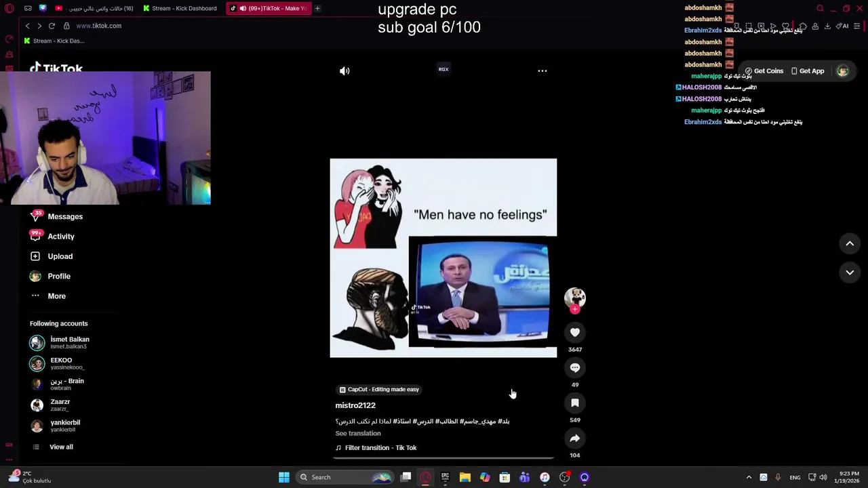This screenshot has width=868, height=488.
Task: Click Get App button
Action: point(808,71)
